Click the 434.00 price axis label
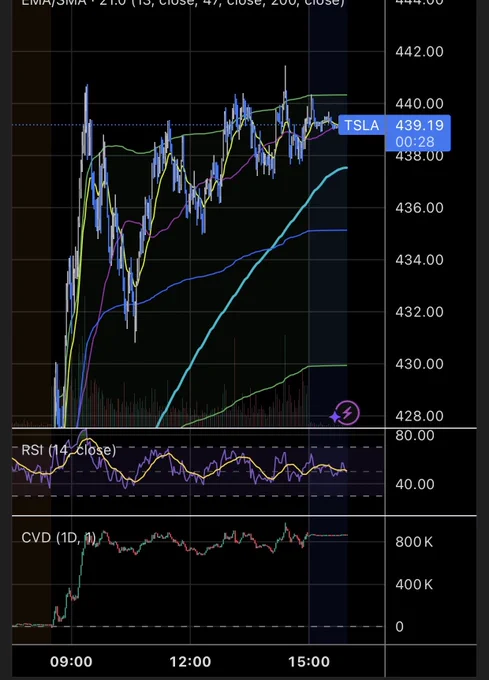The height and width of the screenshot is (680, 489). click(x=419, y=260)
